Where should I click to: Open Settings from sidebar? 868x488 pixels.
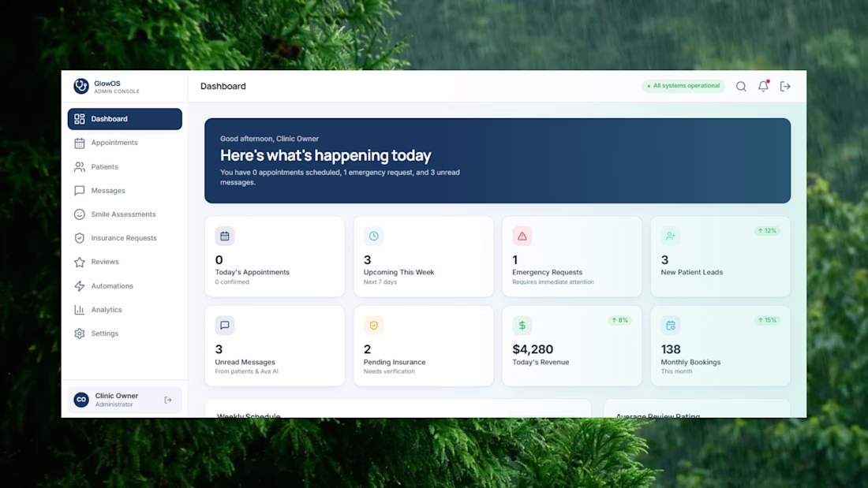125,333
